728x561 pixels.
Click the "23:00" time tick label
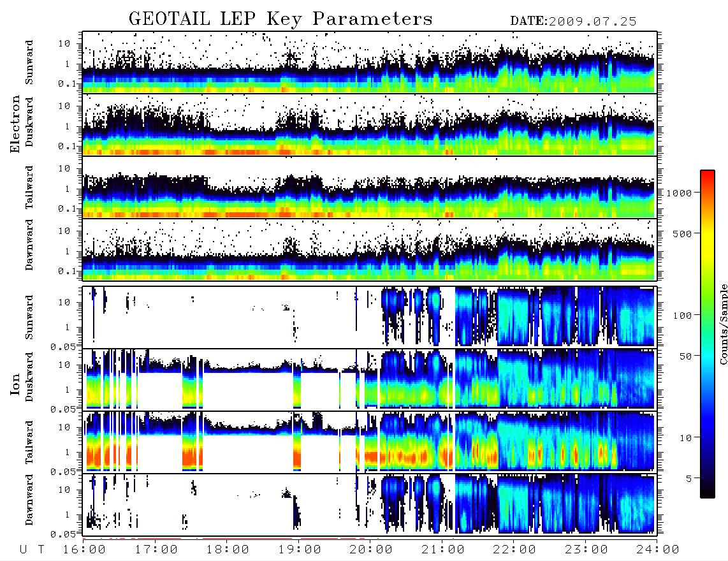(x=586, y=550)
